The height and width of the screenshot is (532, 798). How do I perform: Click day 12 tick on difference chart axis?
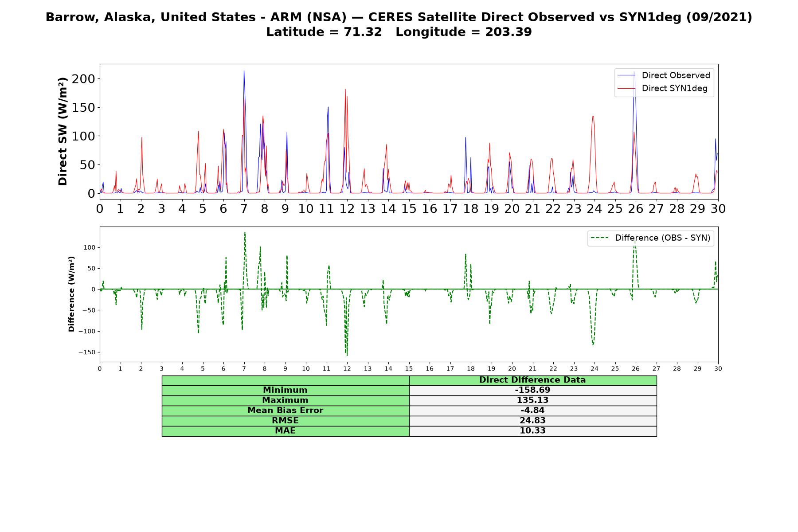(347, 368)
